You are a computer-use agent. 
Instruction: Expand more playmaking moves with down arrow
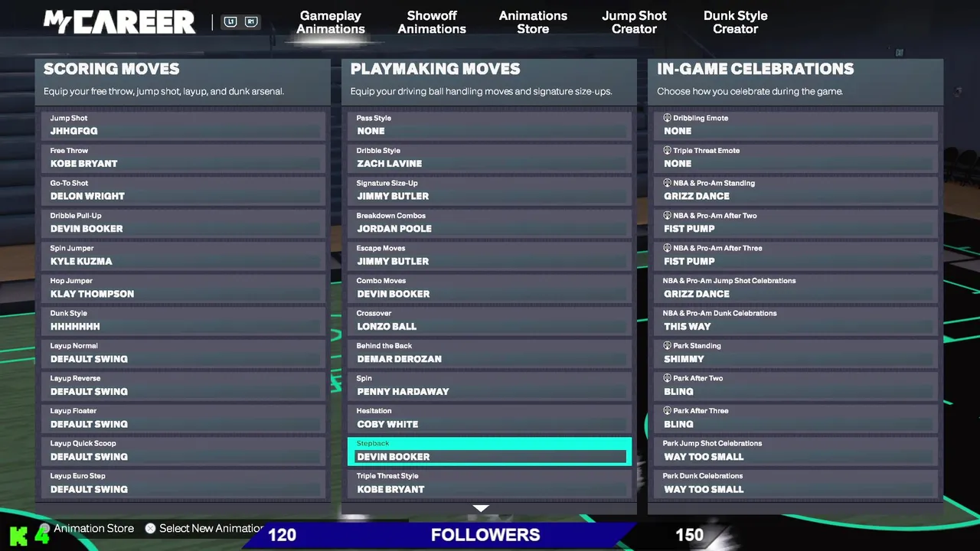pyautogui.click(x=481, y=508)
